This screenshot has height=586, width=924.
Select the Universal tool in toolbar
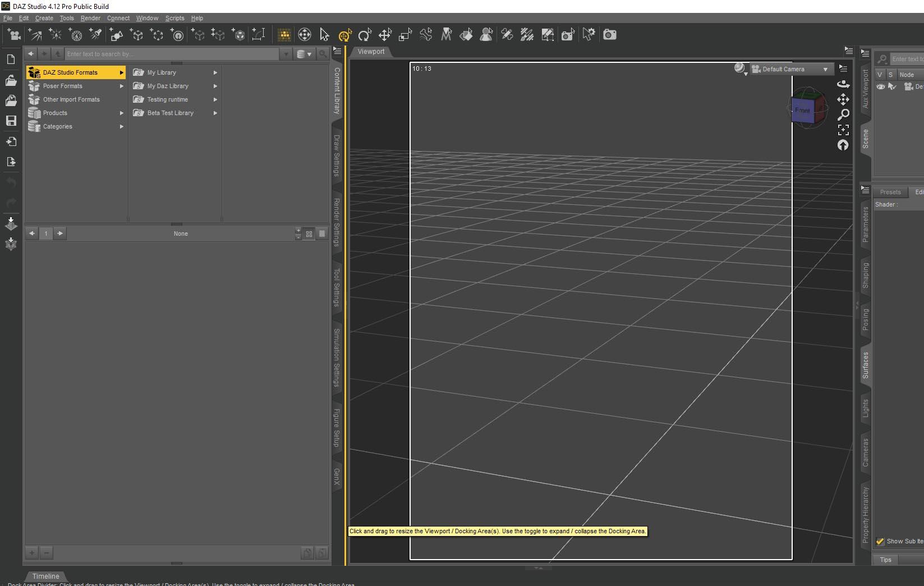click(344, 35)
